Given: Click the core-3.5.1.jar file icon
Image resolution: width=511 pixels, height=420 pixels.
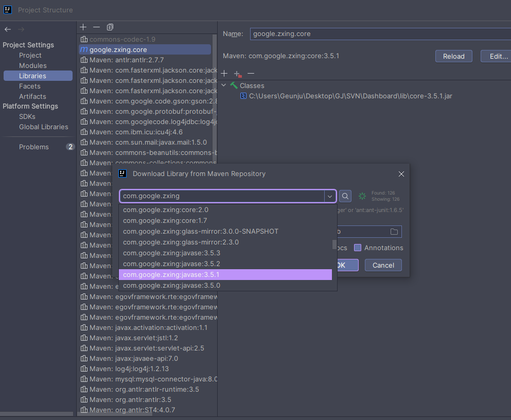Looking at the screenshot, I should point(243,96).
